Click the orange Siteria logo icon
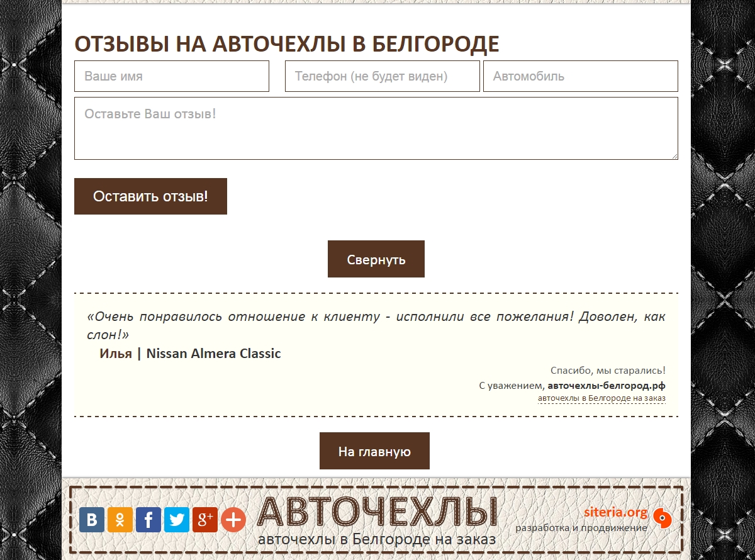Viewport: 755px width, 560px height. [663, 518]
